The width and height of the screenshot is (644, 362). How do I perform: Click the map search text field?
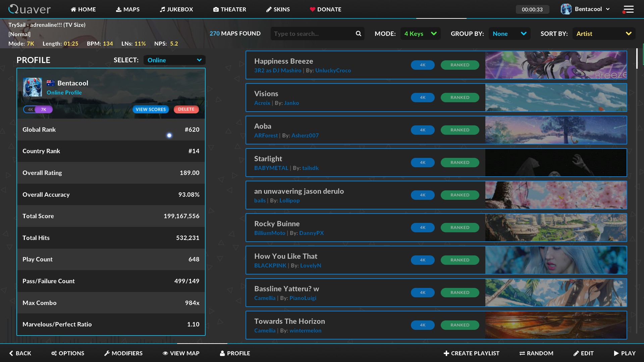[x=312, y=34]
